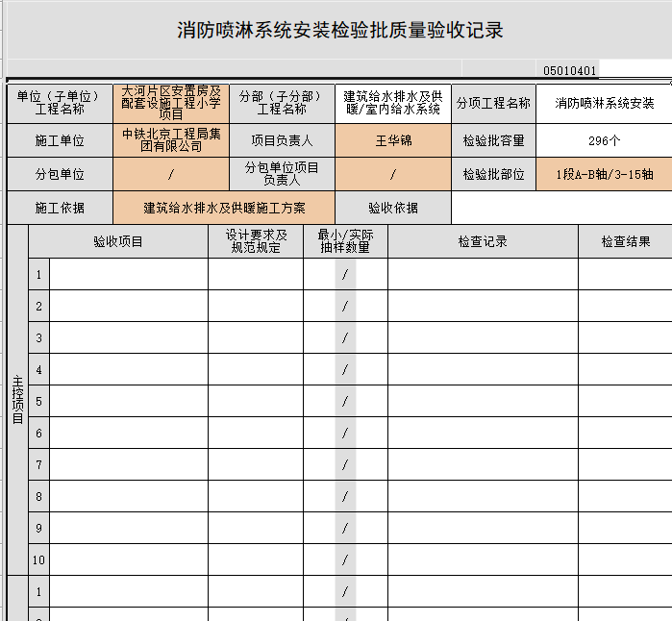Click the empty 检查记录 cell in 主控项目 row 3
The image size is (672, 621).
(483, 337)
